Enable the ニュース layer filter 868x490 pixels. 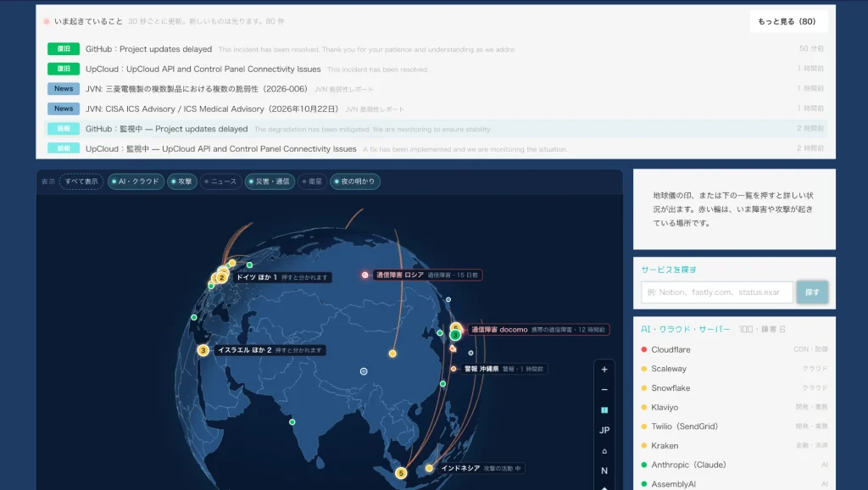[x=220, y=181]
